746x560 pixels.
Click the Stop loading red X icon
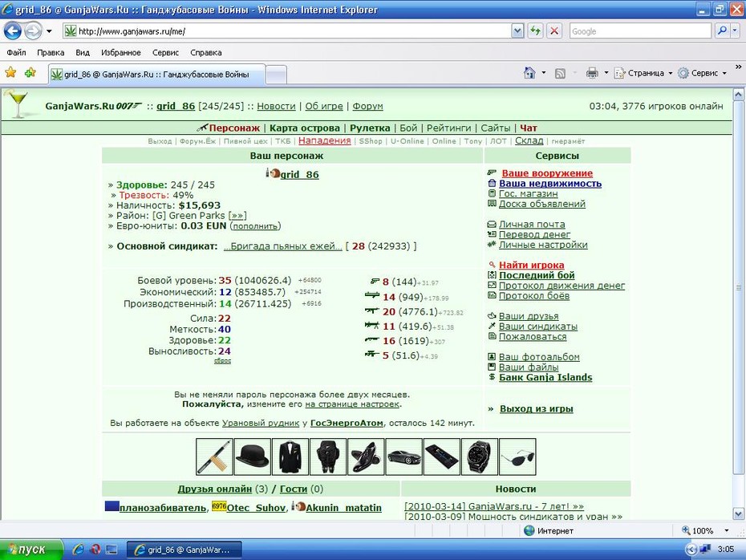(554, 31)
